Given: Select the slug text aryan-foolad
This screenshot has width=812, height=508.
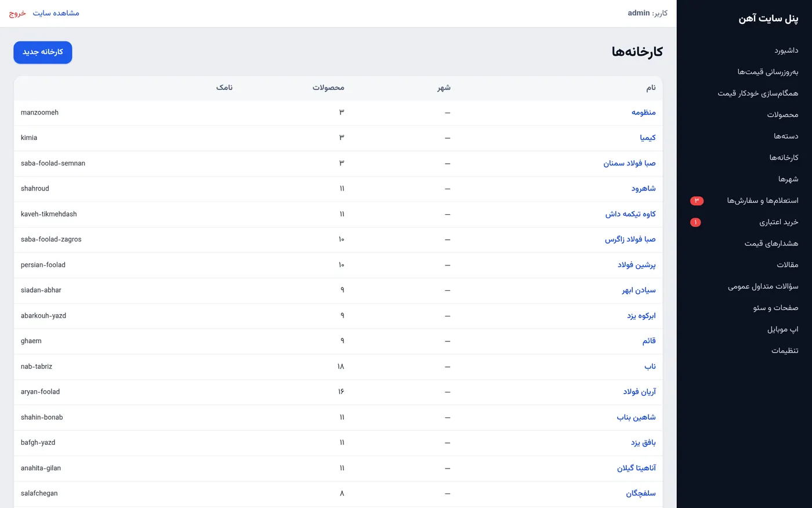Looking at the screenshot, I should 40,392.
